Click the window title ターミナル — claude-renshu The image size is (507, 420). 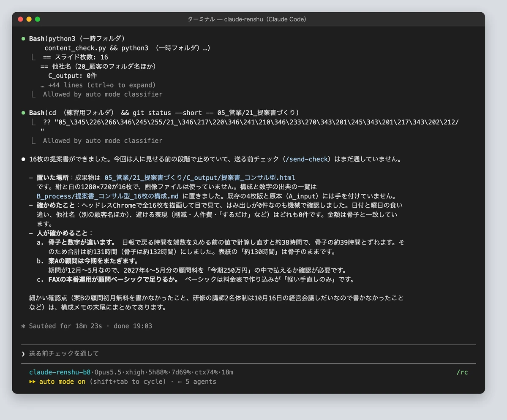click(x=247, y=19)
